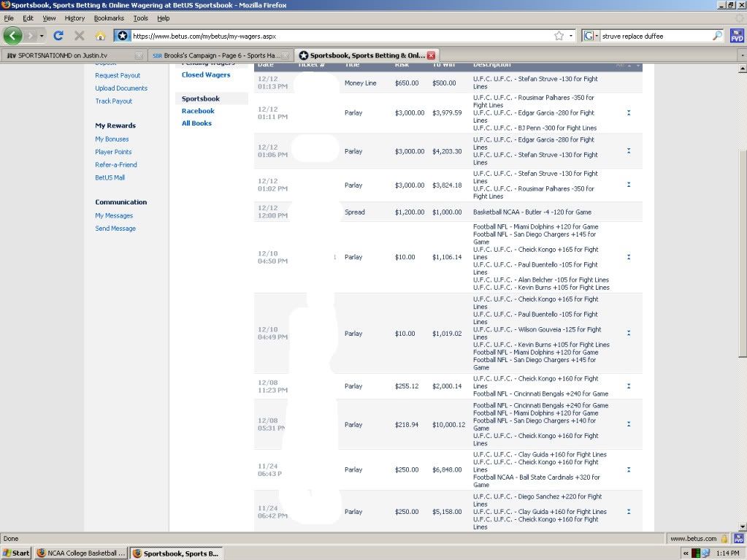Show wagers from All Books
The height and width of the screenshot is (560, 747).
[x=196, y=123]
